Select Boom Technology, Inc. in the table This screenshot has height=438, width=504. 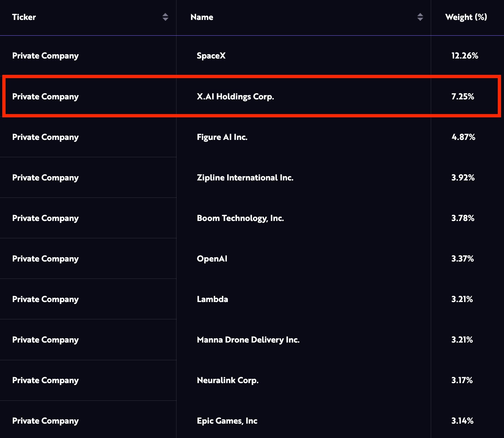click(x=241, y=218)
